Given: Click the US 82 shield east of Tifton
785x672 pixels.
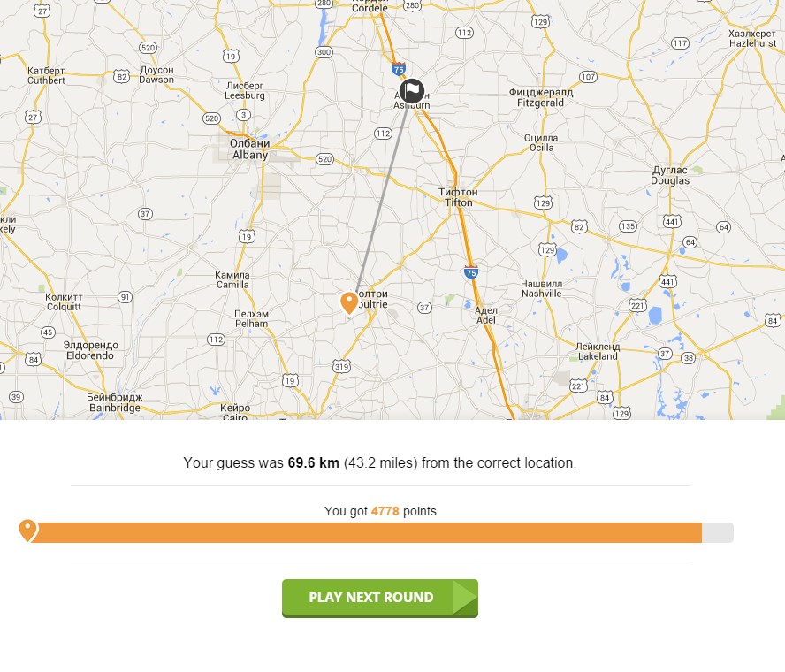Looking at the screenshot, I should [x=579, y=227].
